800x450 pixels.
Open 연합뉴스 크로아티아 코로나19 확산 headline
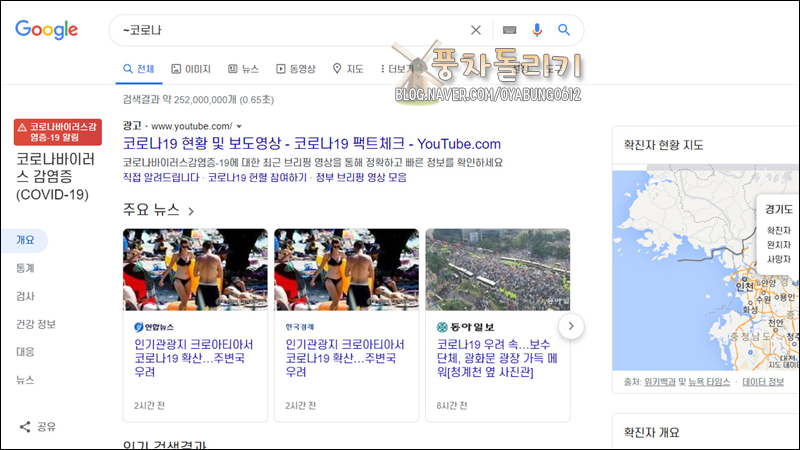[194, 358]
